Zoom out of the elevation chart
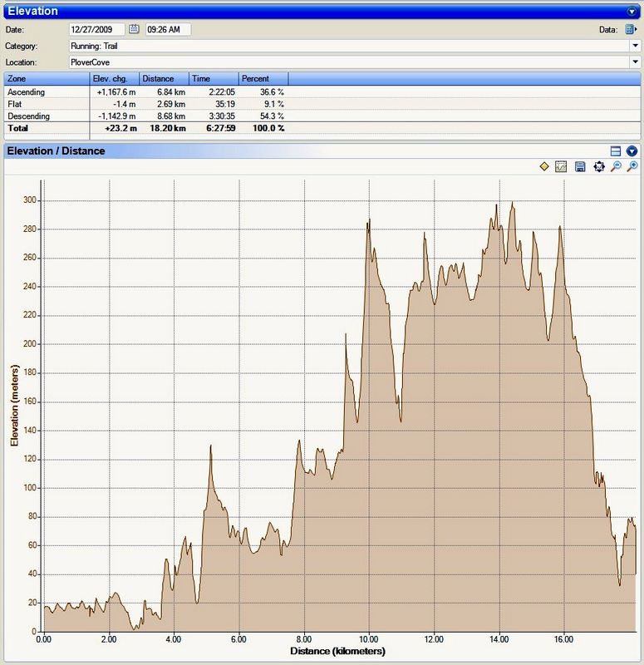 click(x=616, y=167)
